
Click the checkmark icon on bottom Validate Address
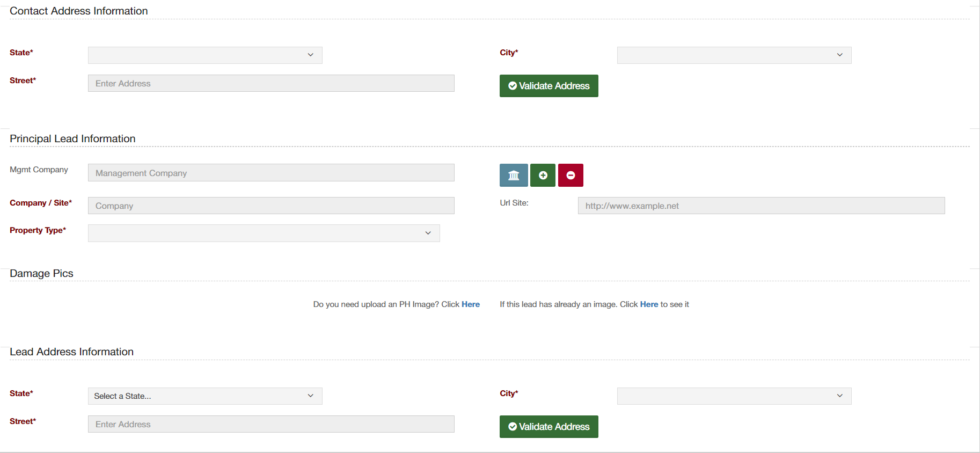pos(513,427)
